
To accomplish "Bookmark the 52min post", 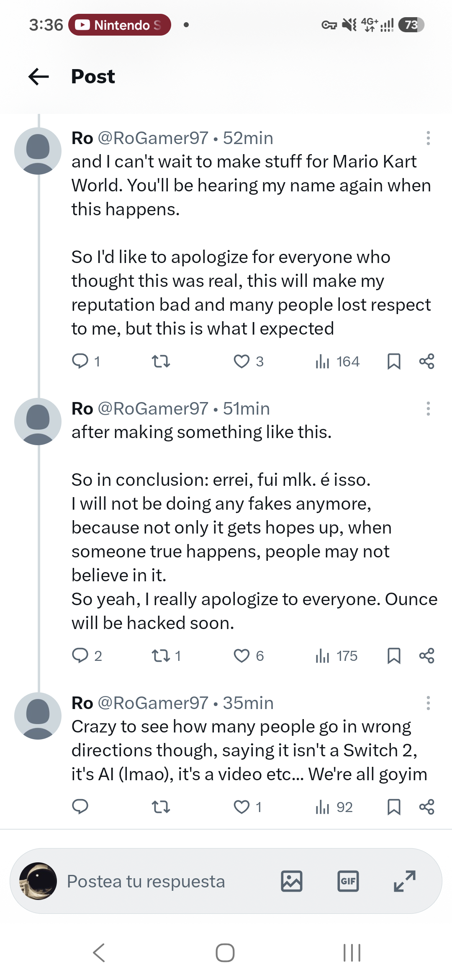I will coord(394,361).
